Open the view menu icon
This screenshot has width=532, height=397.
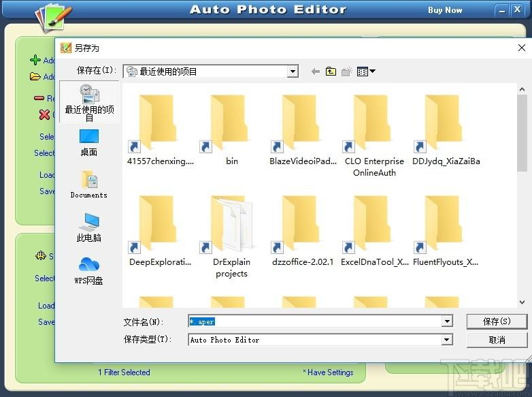tap(366, 72)
